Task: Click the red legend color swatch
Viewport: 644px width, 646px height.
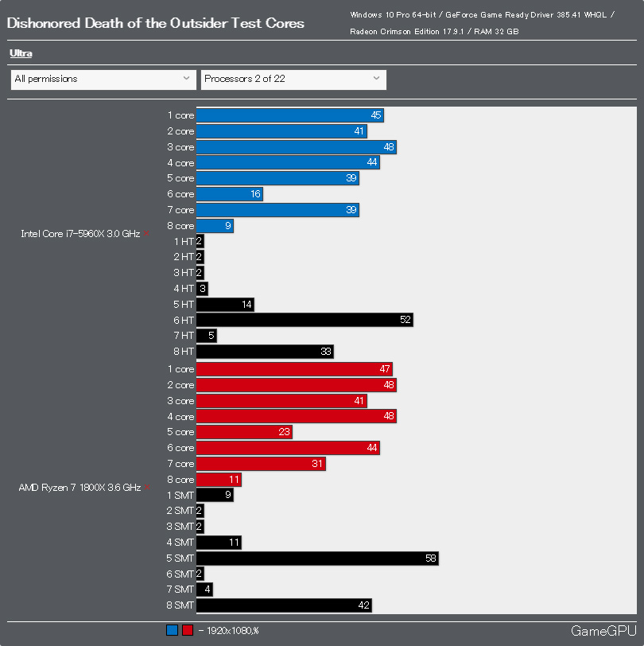Action: coord(188,630)
